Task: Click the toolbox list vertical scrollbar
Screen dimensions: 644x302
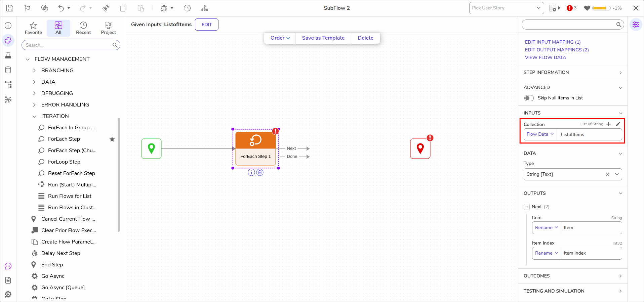Action: point(119,175)
